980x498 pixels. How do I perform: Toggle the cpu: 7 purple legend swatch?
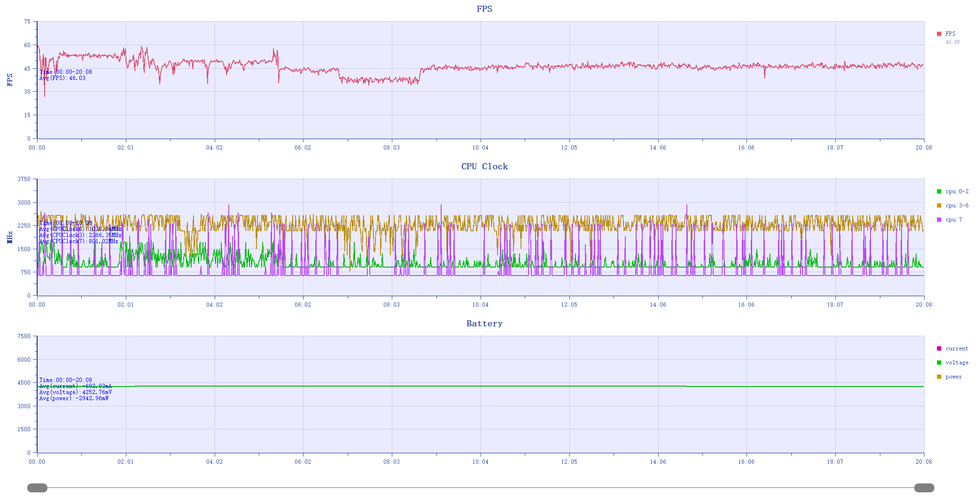coord(939,220)
